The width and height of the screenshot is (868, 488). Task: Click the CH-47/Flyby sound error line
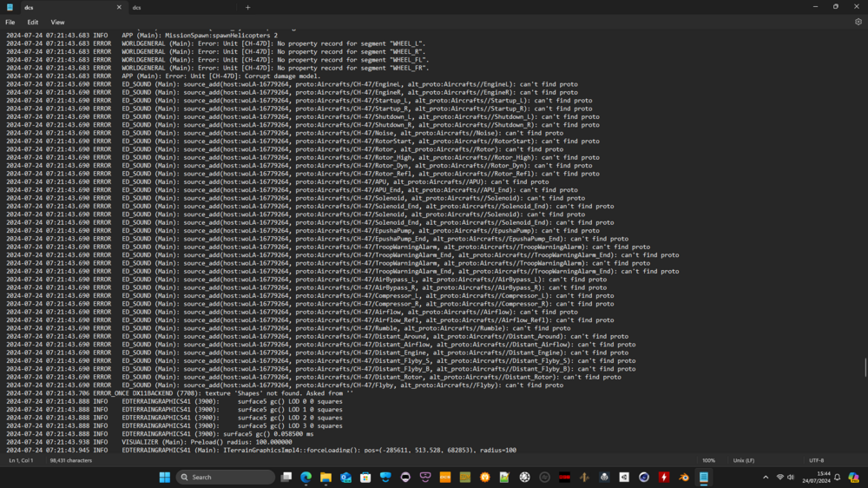point(285,385)
